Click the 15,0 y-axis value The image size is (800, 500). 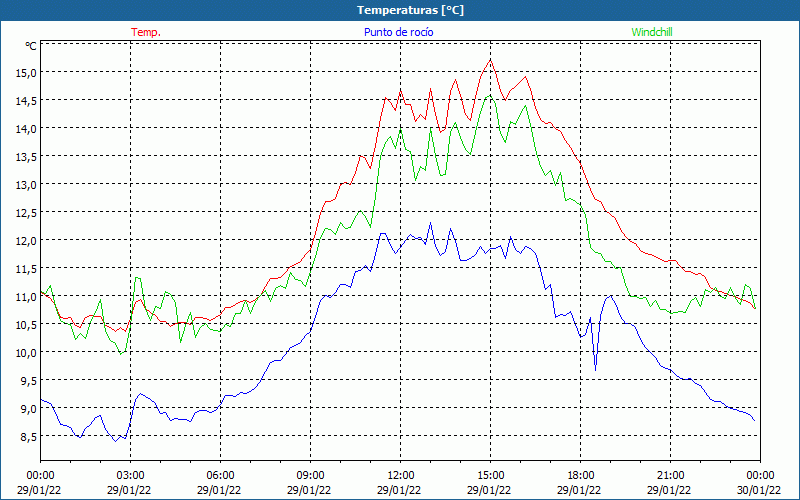(x=27, y=73)
